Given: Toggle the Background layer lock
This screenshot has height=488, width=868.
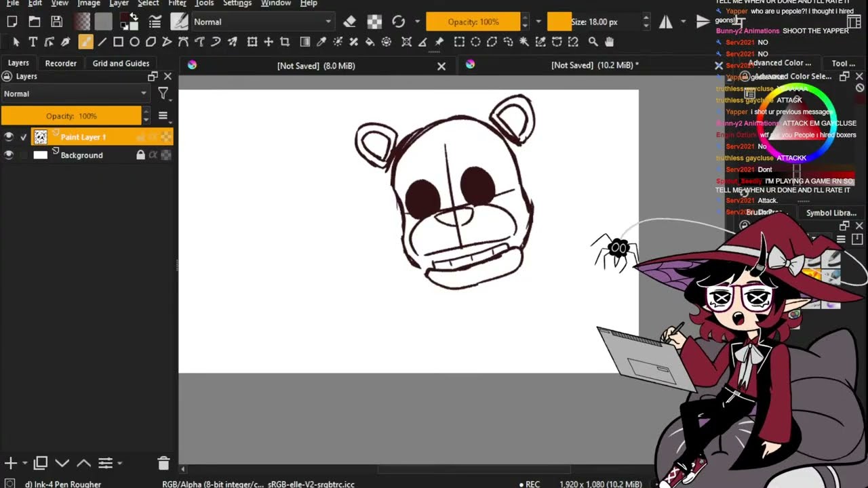Looking at the screenshot, I should coord(140,155).
